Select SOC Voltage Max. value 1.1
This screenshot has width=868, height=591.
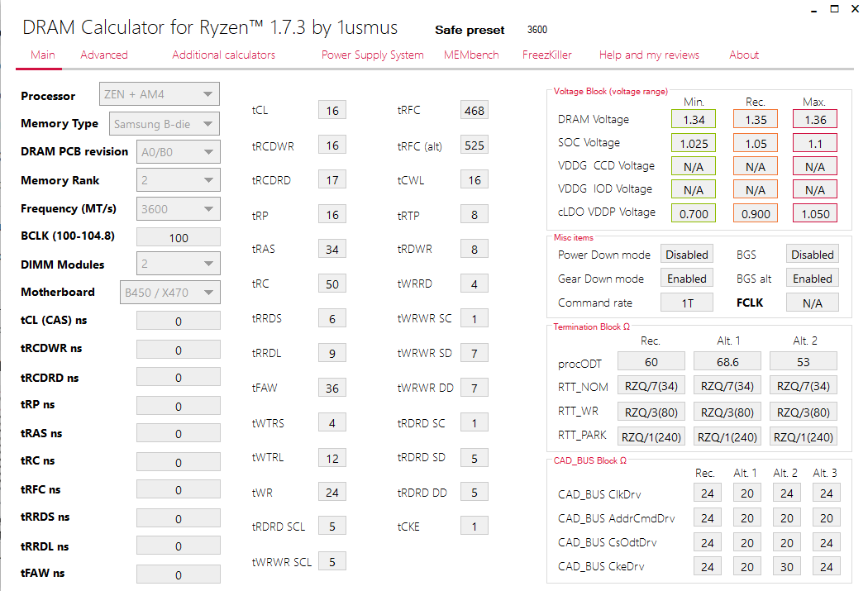coord(815,143)
